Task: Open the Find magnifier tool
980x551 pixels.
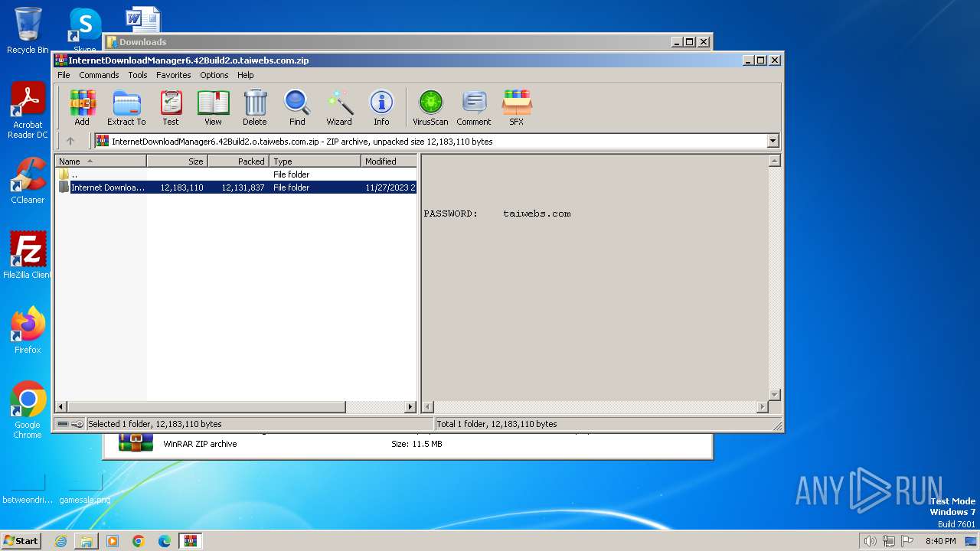Action: pyautogui.click(x=297, y=107)
